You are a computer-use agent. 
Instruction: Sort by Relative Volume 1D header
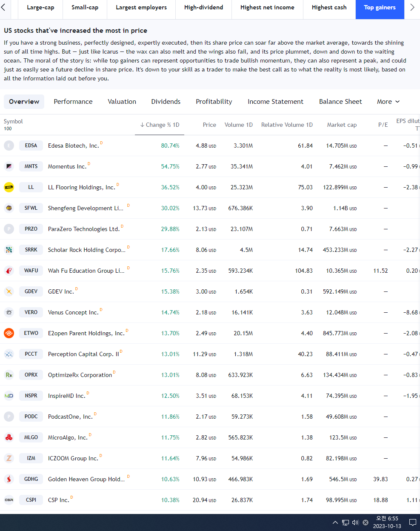coord(287,125)
